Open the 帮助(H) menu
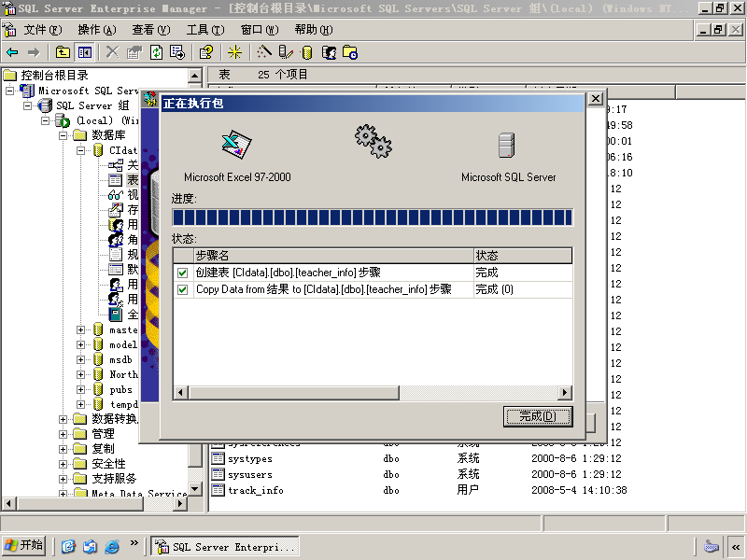 (x=314, y=30)
